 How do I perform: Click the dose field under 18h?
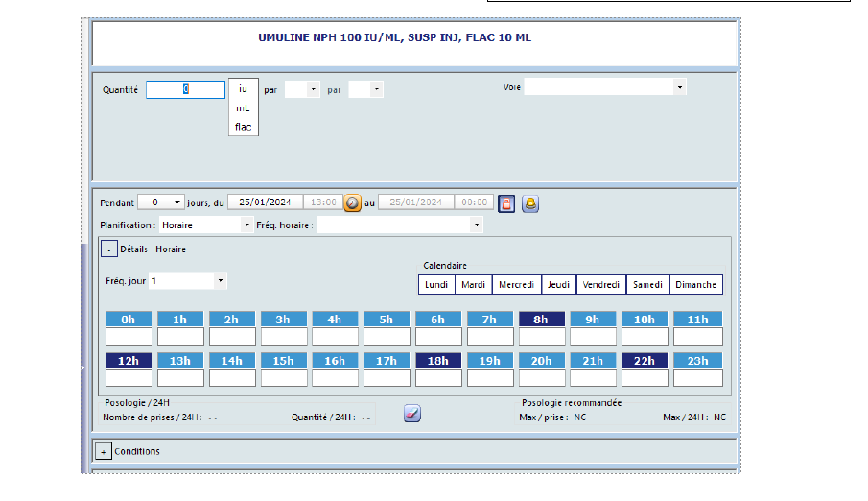[438, 378]
